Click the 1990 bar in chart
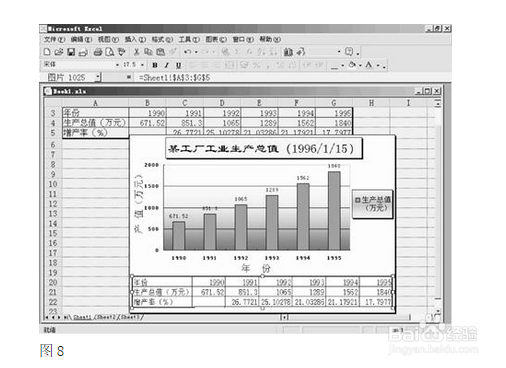This screenshot has width=506, height=368. click(179, 236)
